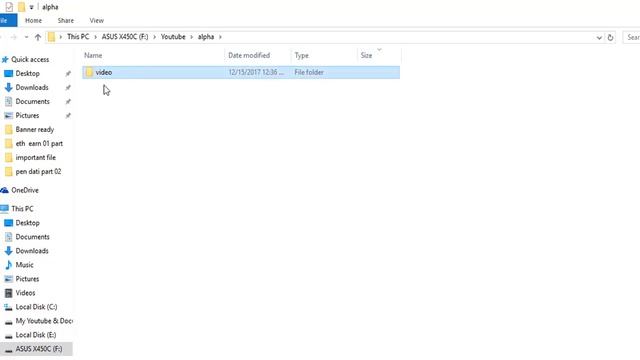This screenshot has width=640, height=360.
Task: Open Downloads under This PC
Action: (32, 251)
